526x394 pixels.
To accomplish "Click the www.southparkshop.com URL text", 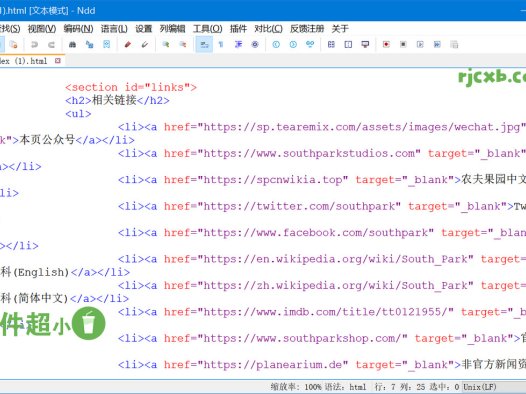I will point(303,338).
